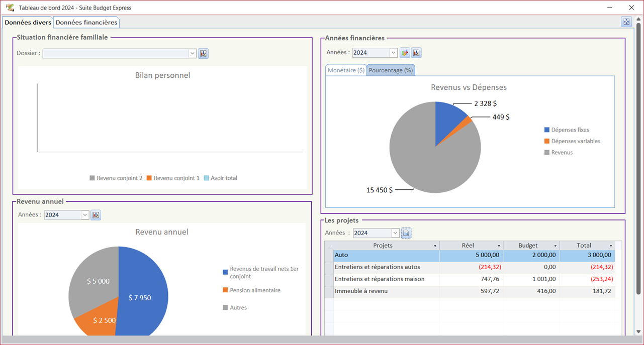Click the Suite Budget Express app icon
The image size is (644, 345).
pos(10,8)
